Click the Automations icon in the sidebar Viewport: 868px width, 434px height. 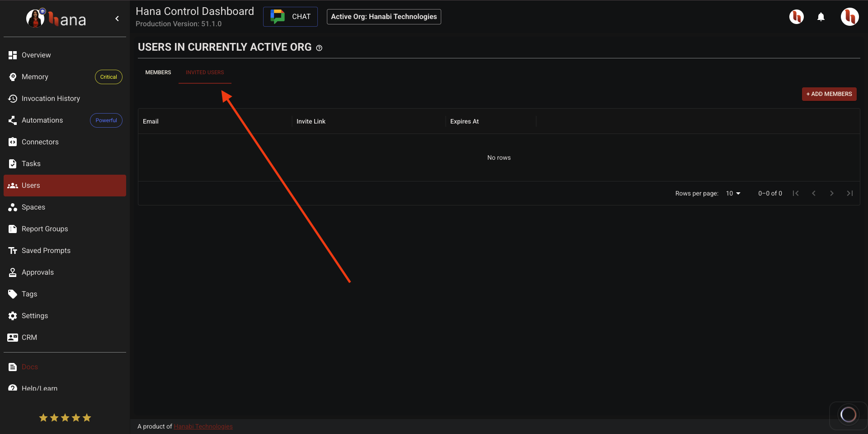[13, 120]
